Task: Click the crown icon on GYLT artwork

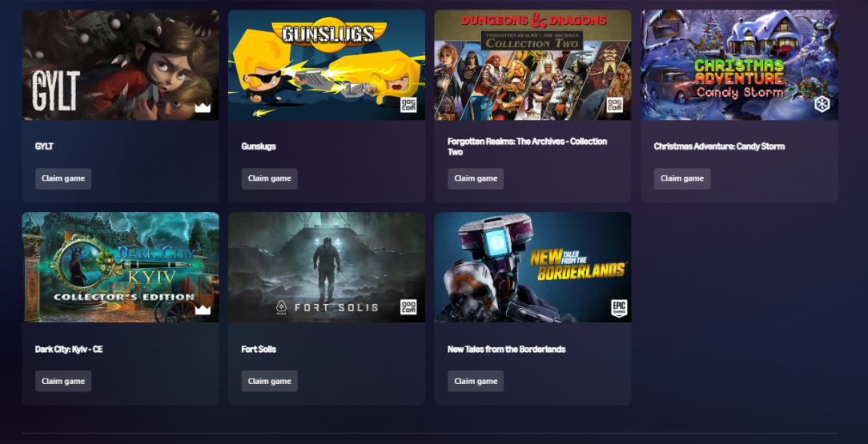Action: coord(203,107)
